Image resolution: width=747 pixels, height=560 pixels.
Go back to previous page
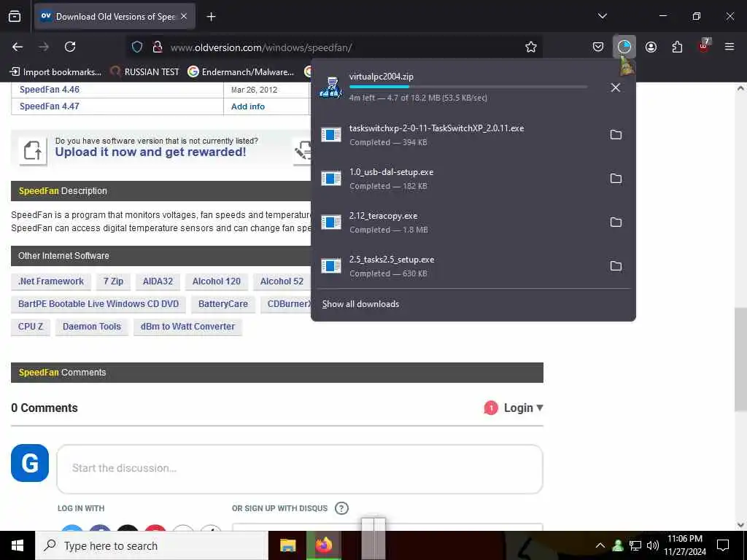(18, 47)
